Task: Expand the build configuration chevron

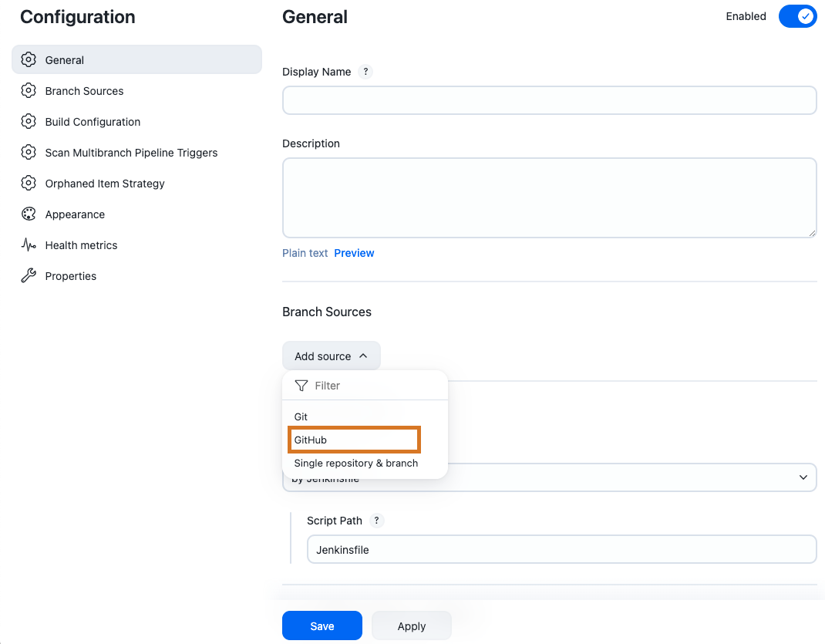Action: coord(804,477)
